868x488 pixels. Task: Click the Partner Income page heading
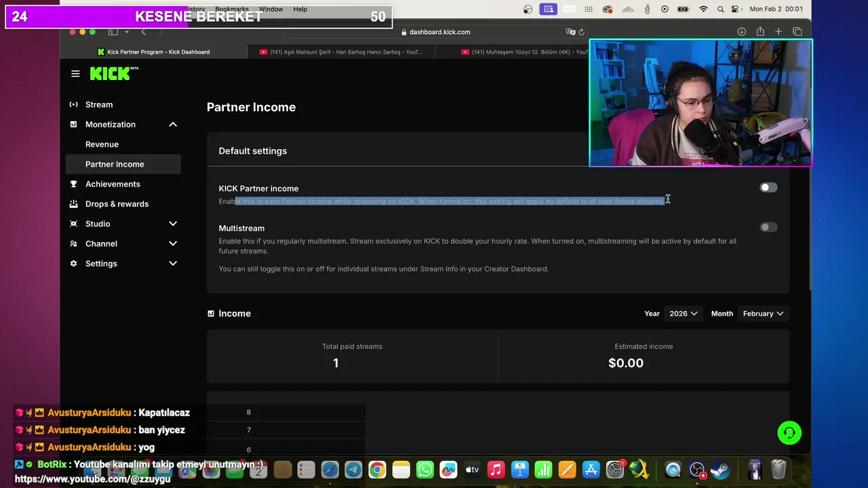[251, 107]
